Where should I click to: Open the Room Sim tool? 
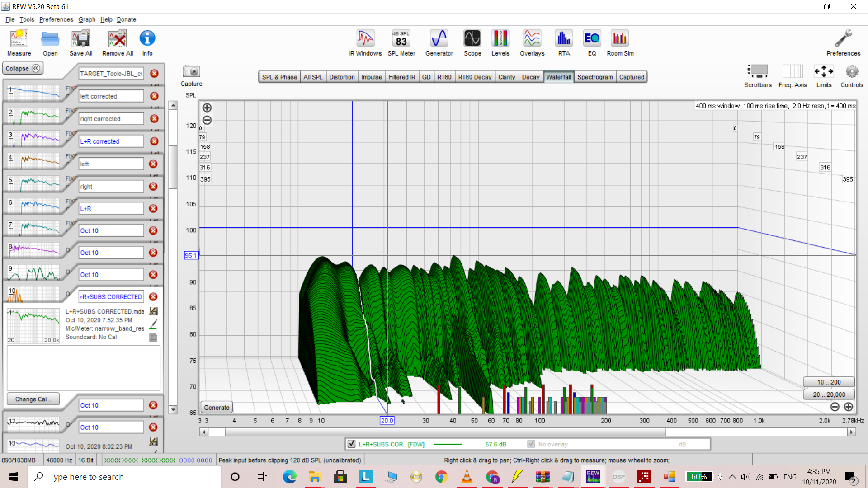(620, 43)
